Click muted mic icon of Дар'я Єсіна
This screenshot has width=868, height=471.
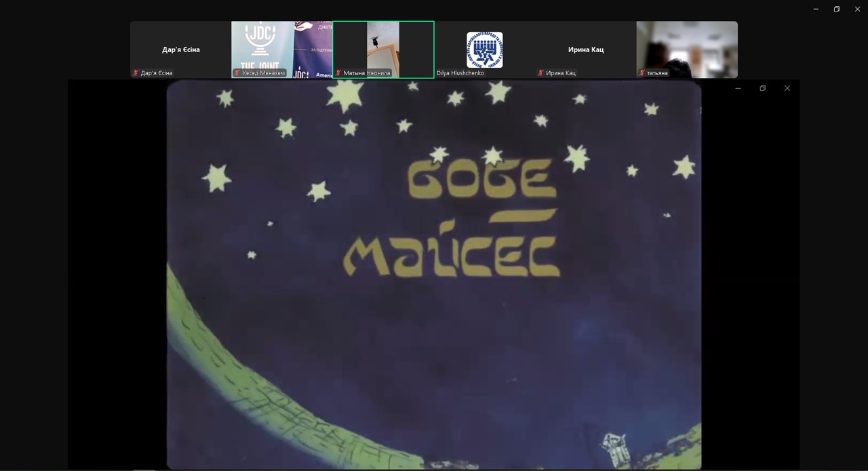[136, 73]
